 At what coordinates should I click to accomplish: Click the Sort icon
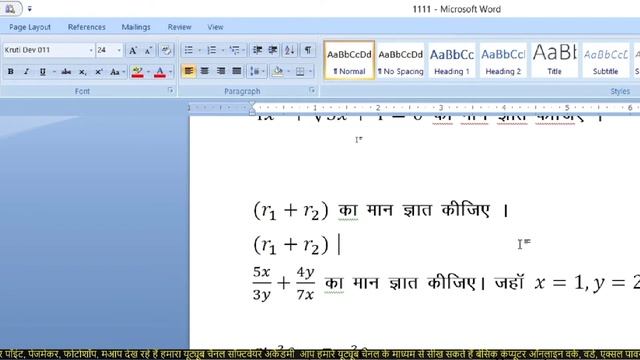(x=289, y=50)
